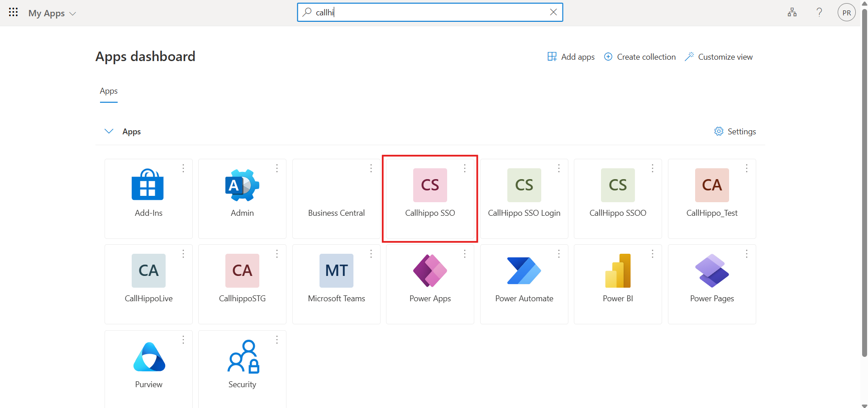Open more options for Power Pages tile
The width and height of the screenshot is (868, 408).
tap(747, 254)
